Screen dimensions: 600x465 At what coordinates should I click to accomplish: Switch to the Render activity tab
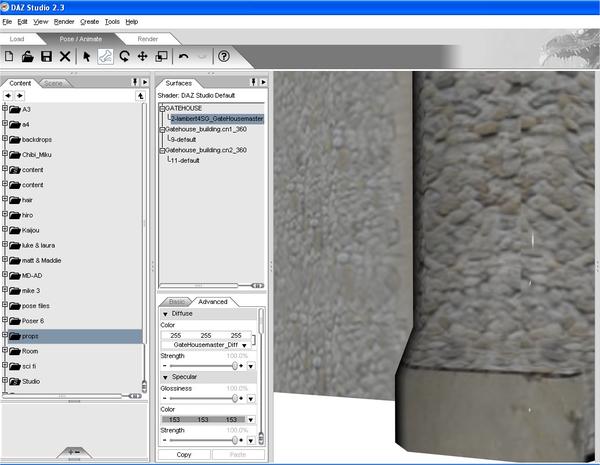(147, 39)
